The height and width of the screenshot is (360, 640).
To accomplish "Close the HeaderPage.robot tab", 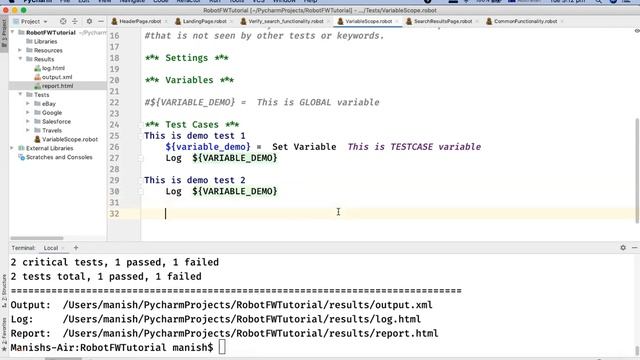I will point(165,21).
